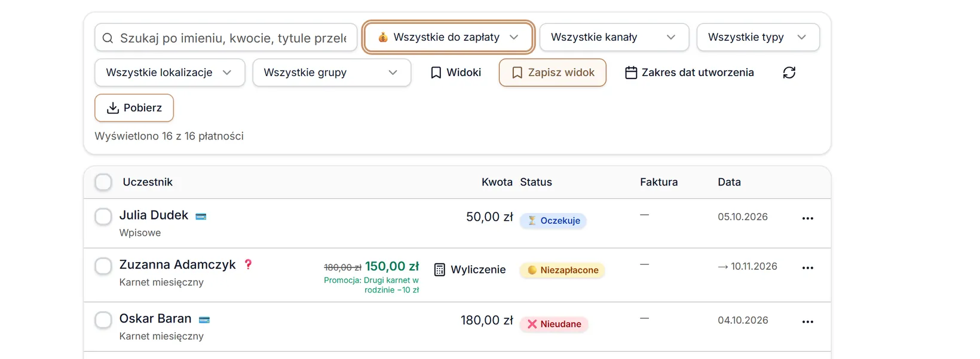Click the refresh arrows icon

[x=789, y=72]
